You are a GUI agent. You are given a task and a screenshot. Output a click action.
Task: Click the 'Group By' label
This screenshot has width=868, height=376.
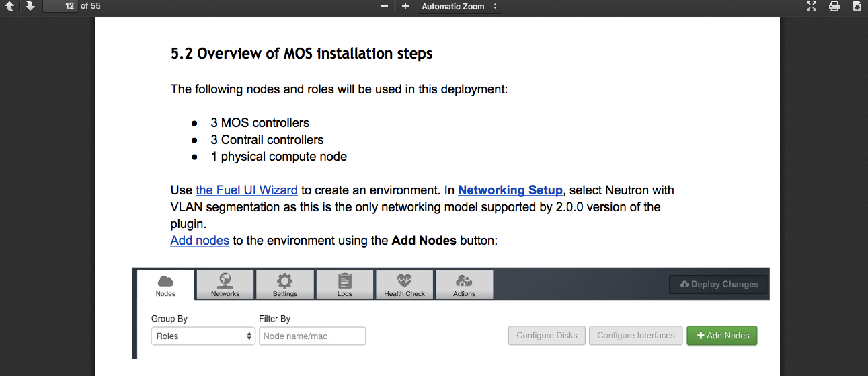point(169,319)
